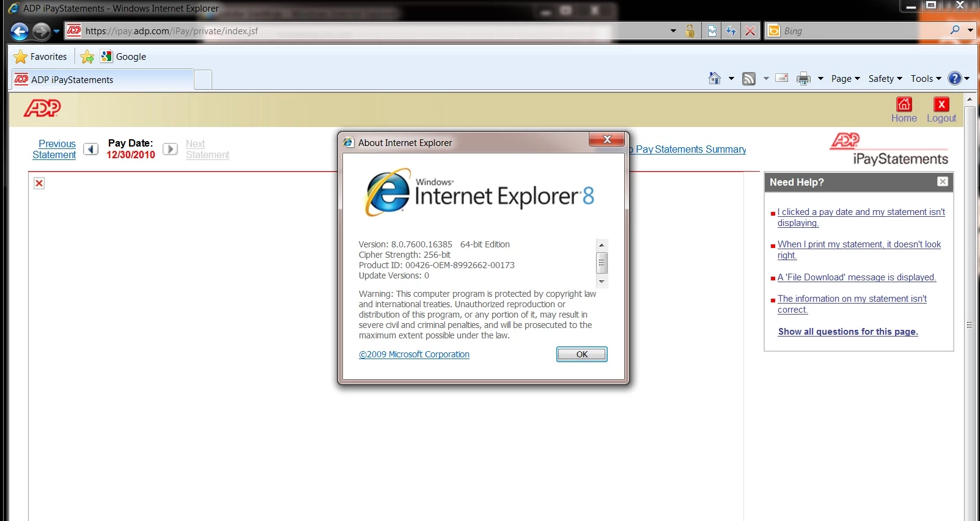Open the Google favorites bar link

coord(123,57)
